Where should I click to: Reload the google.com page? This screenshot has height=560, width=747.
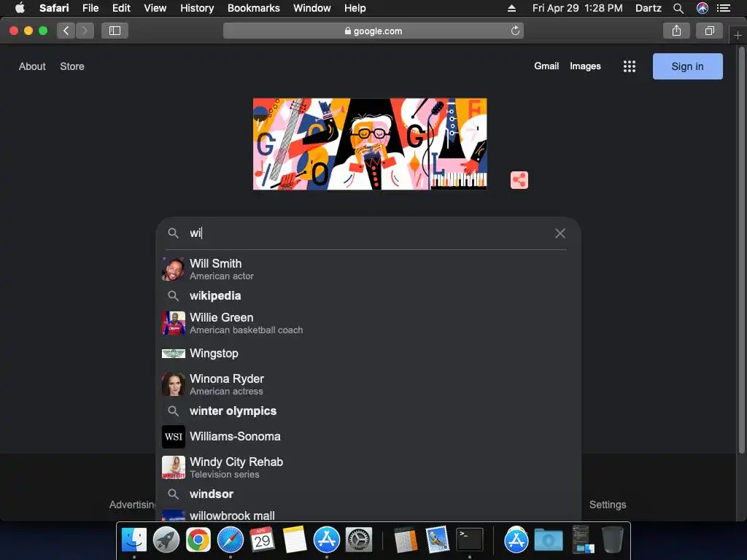pos(515,31)
